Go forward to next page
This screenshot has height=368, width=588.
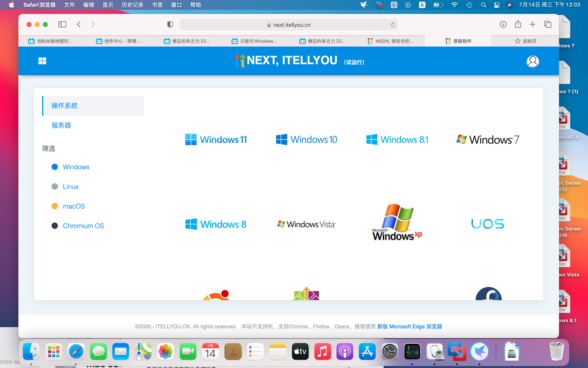click(93, 24)
